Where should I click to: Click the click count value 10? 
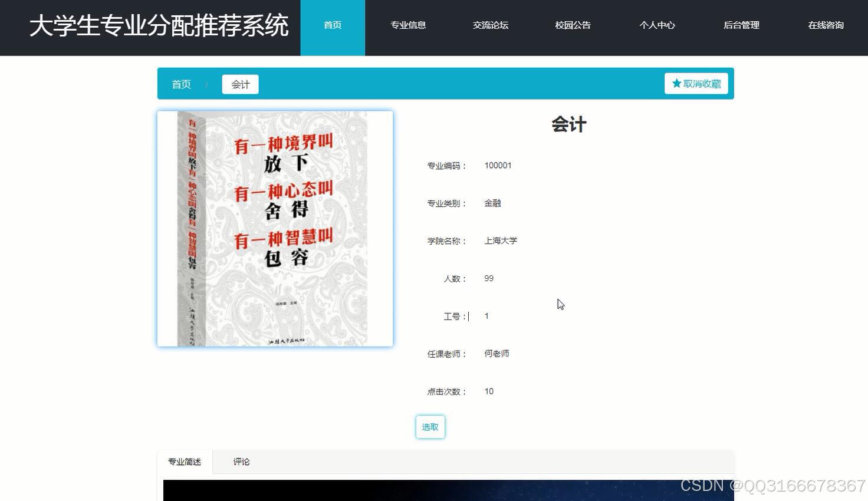coord(489,391)
